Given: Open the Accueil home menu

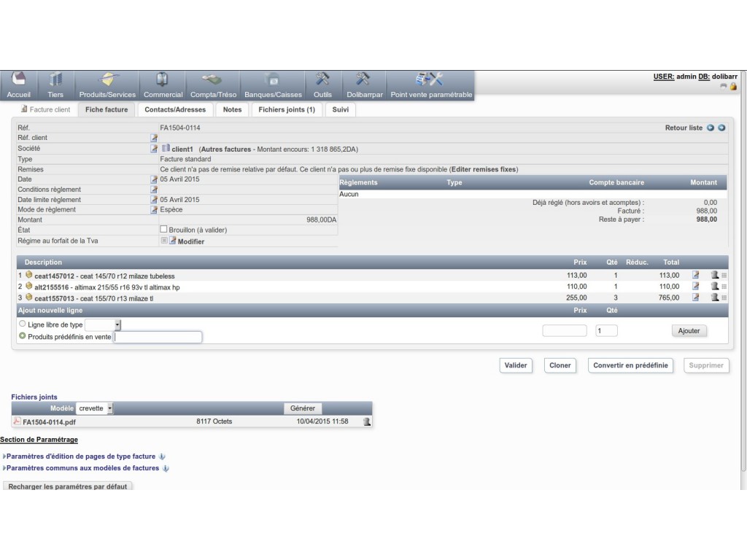Looking at the screenshot, I should pos(18,86).
